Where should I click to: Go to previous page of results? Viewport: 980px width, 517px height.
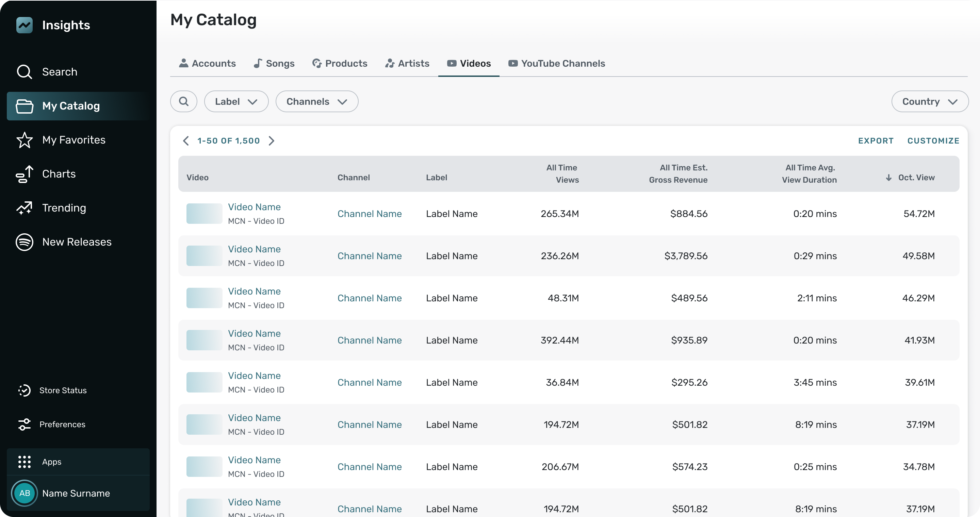pos(186,141)
